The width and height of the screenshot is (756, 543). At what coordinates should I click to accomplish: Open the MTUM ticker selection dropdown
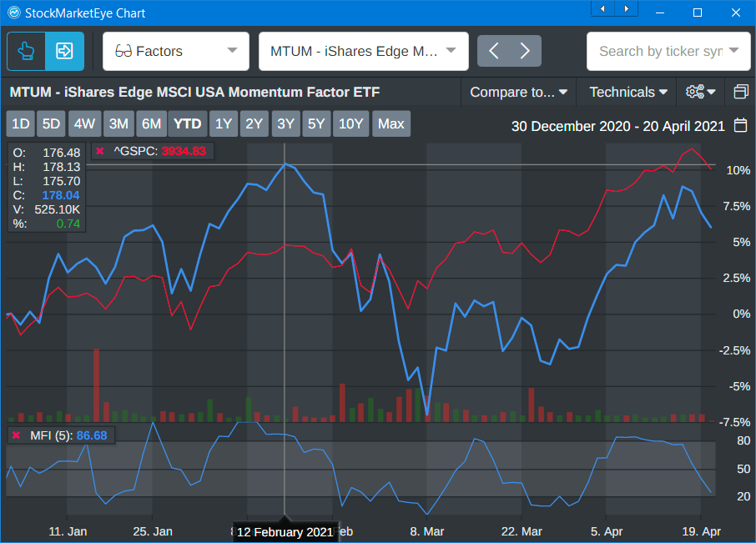[x=364, y=51]
